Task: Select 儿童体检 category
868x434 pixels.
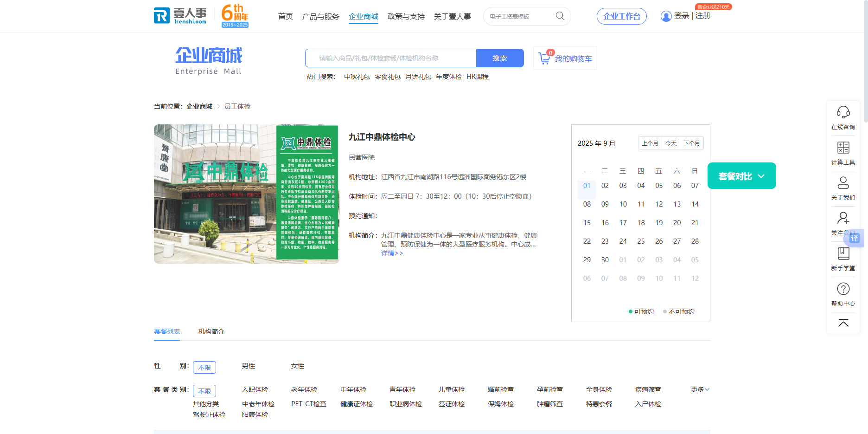Action: (452, 389)
